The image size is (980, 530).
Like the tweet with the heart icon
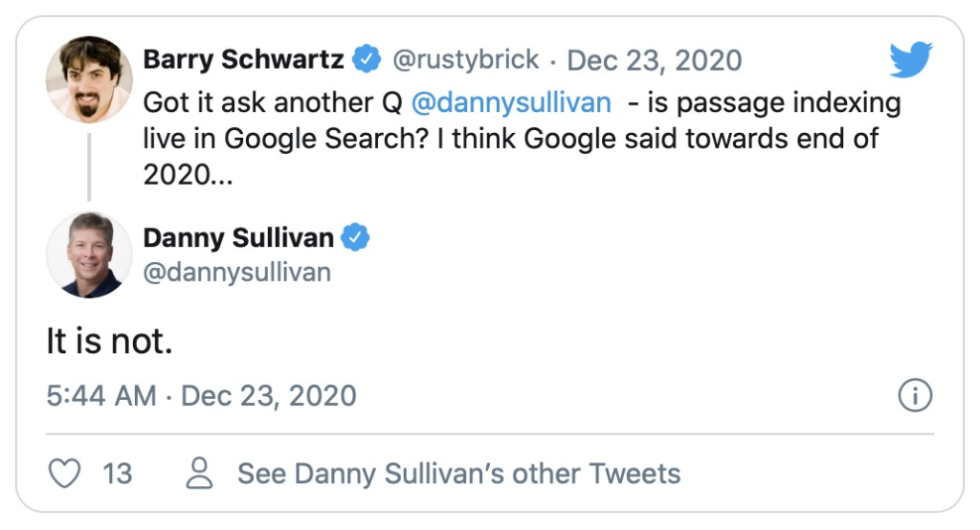coord(65,474)
